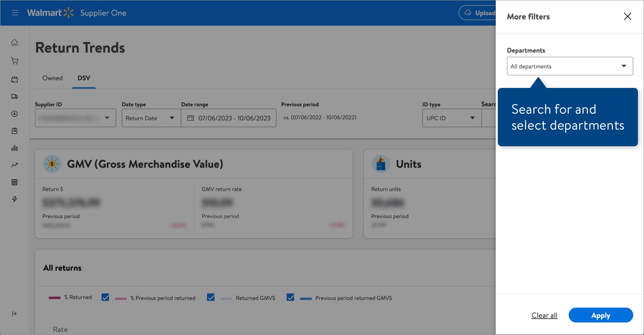Open the trend line sidebar icon
This screenshot has height=335, width=644.
(14, 165)
